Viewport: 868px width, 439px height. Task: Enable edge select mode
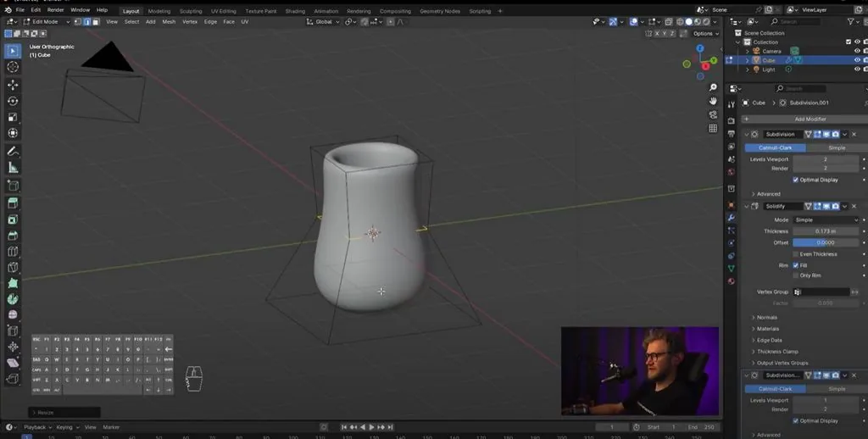(87, 21)
